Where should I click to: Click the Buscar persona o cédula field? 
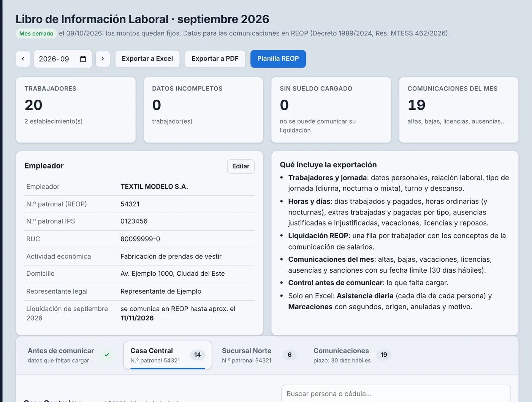pyautogui.click(x=396, y=394)
